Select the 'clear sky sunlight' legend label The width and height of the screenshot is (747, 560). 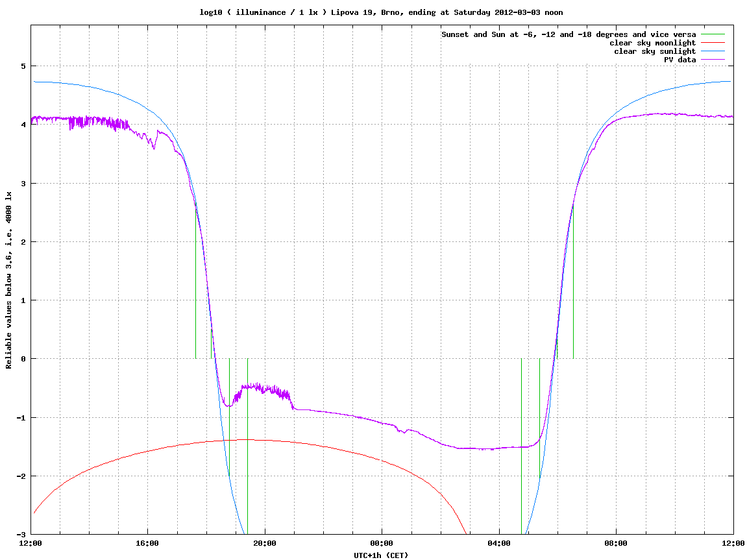pos(655,51)
